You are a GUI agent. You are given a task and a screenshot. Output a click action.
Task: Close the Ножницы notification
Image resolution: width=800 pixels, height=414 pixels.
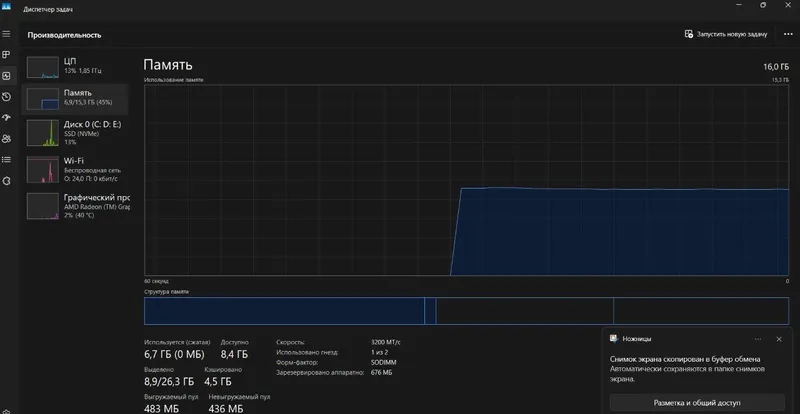(779, 339)
